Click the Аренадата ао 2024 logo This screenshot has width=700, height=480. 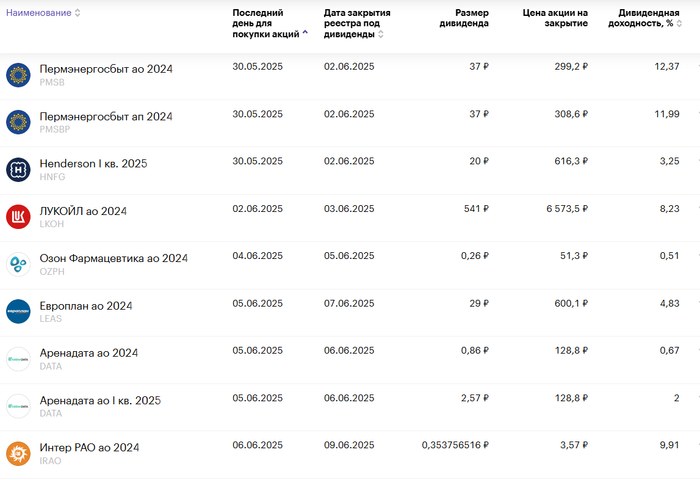19,359
